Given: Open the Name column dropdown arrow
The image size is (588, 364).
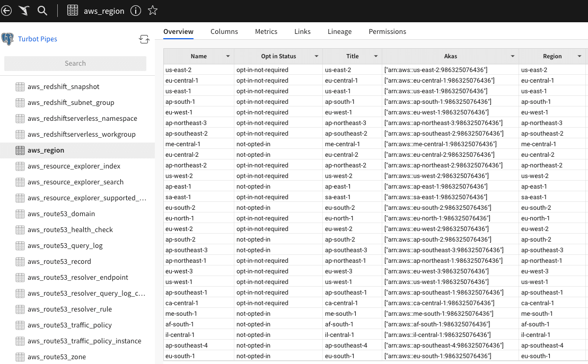Looking at the screenshot, I should tap(227, 56).
